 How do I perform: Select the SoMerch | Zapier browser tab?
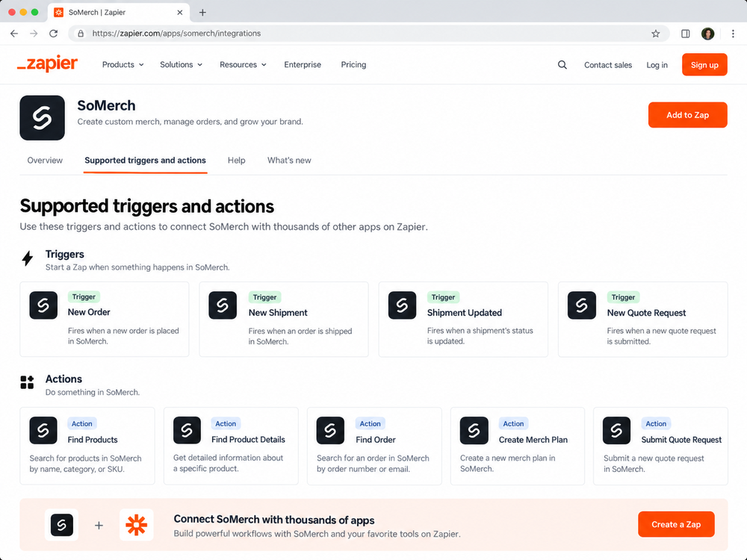tap(119, 13)
